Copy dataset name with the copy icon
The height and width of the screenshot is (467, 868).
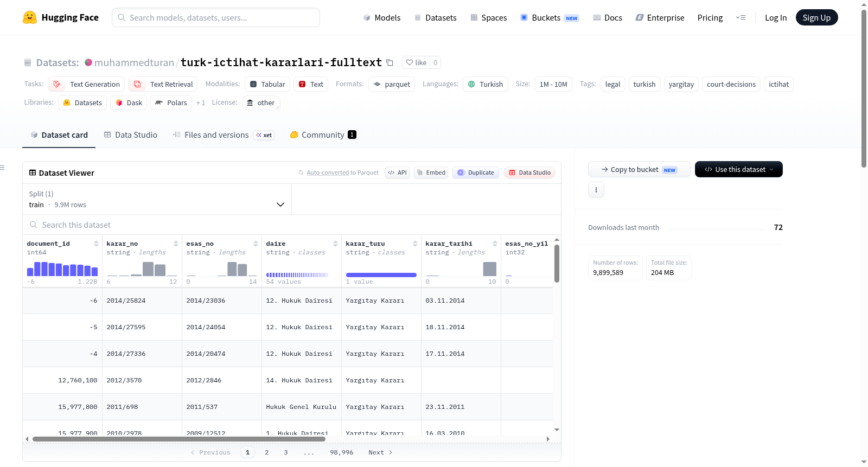pos(390,62)
